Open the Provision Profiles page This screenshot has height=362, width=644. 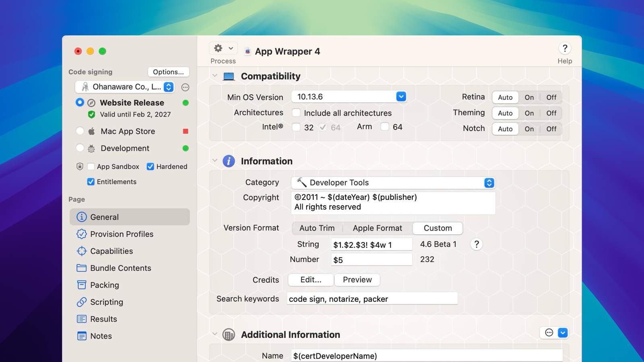click(122, 234)
